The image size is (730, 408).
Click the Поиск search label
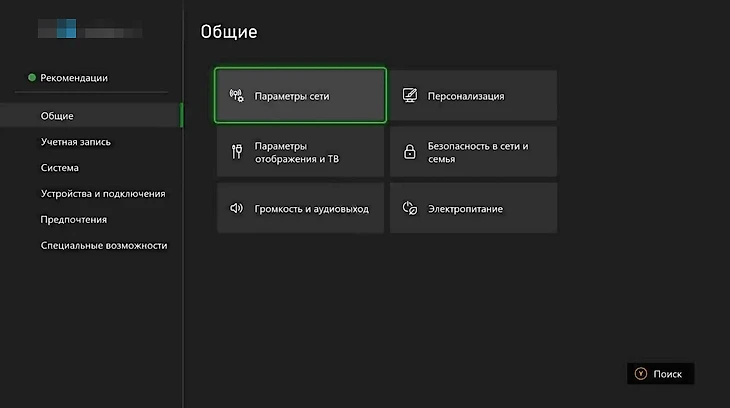point(667,373)
